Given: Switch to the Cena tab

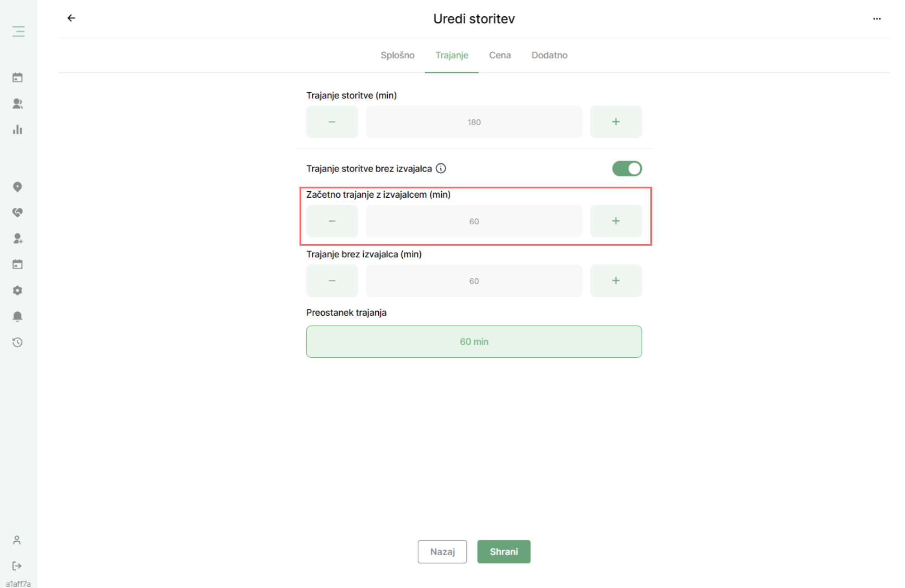Looking at the screenshot, I should coord(500,55).
